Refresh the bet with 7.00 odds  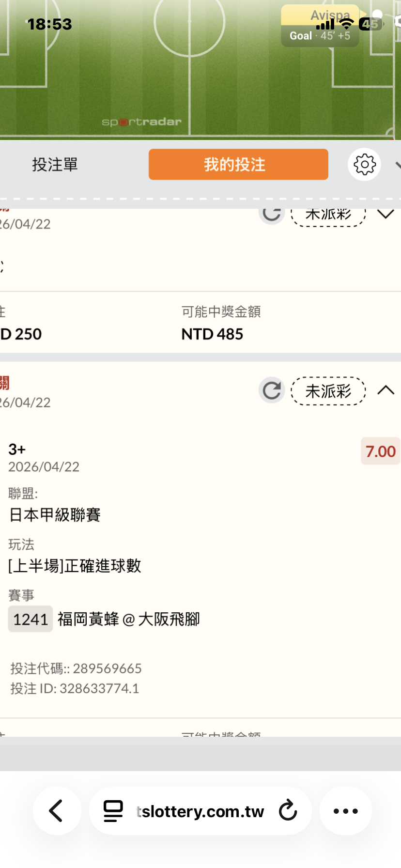[x=272, y=390]
